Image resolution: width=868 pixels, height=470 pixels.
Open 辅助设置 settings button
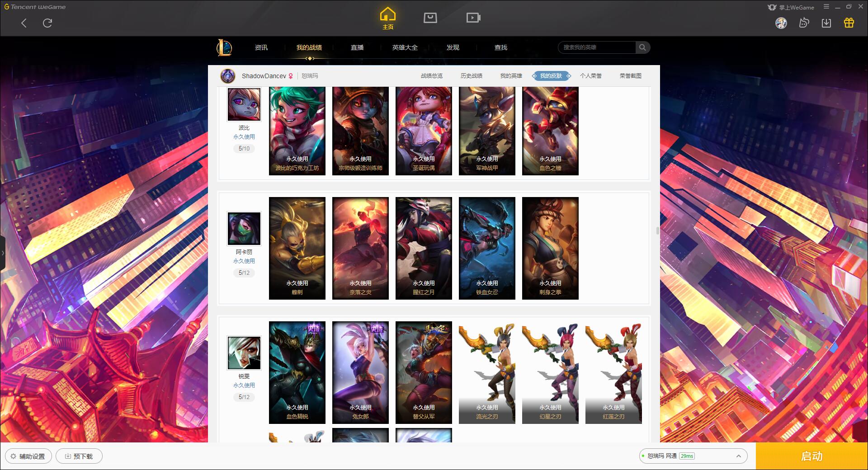coord(28,456)
